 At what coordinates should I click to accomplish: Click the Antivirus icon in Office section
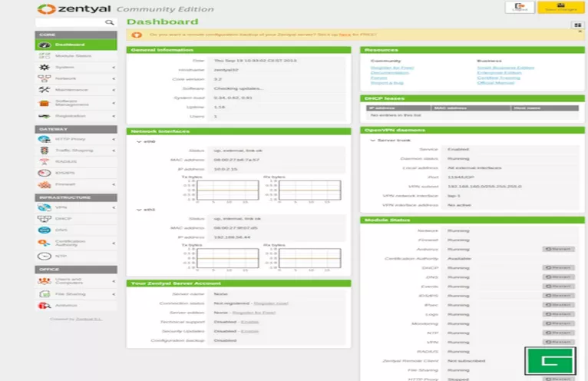(43, 305)
